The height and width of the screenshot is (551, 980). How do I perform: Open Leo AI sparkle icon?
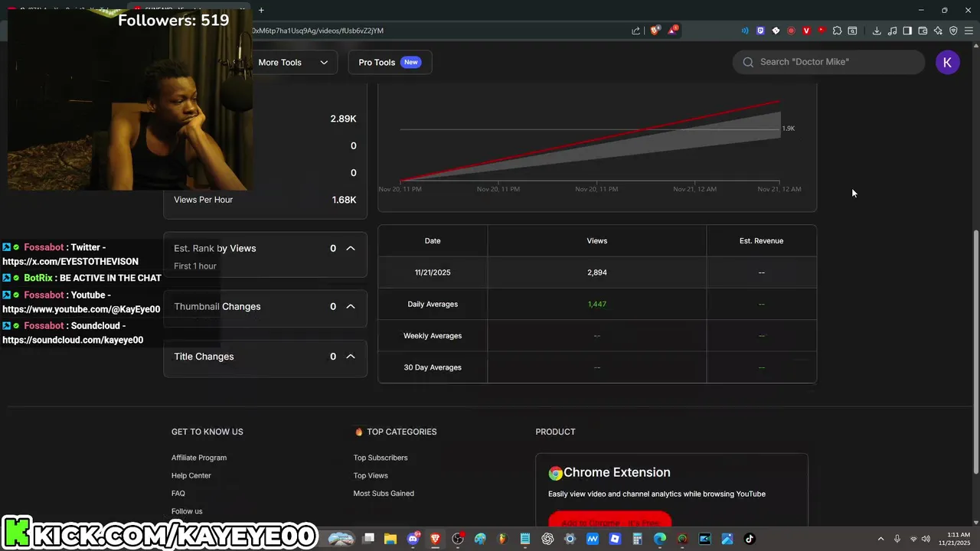pos(938,31)
